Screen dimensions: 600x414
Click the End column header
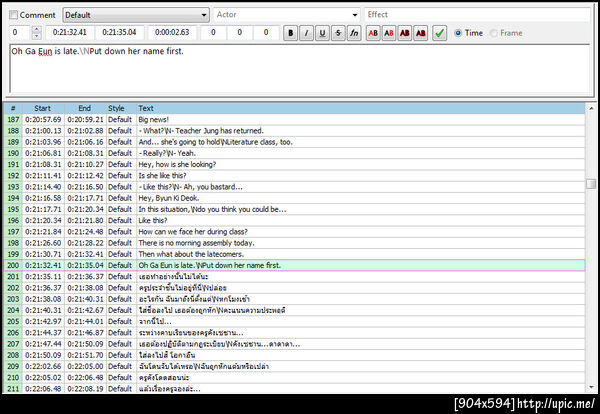tap(85, 108)
